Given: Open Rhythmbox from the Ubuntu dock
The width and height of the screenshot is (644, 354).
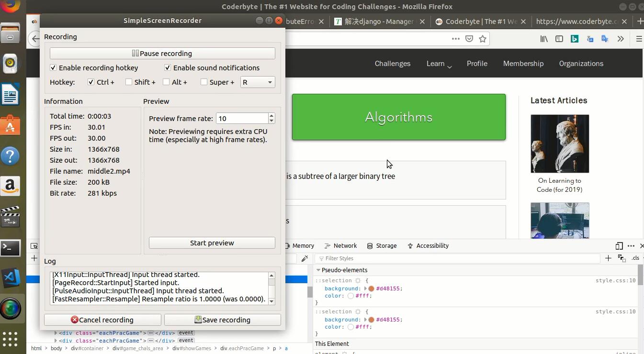Looking at the screenshot, I should pyautogui.click(x=10, y=64).
